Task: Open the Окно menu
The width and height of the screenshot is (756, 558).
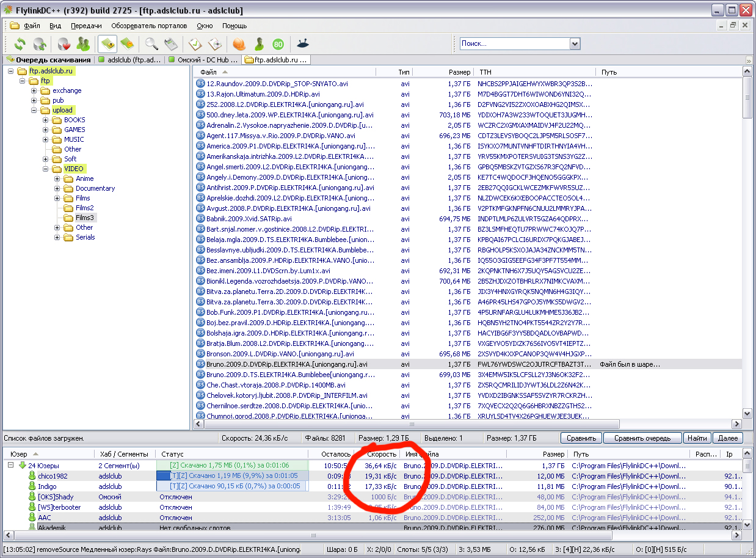Action: click(x=205, y=26)
